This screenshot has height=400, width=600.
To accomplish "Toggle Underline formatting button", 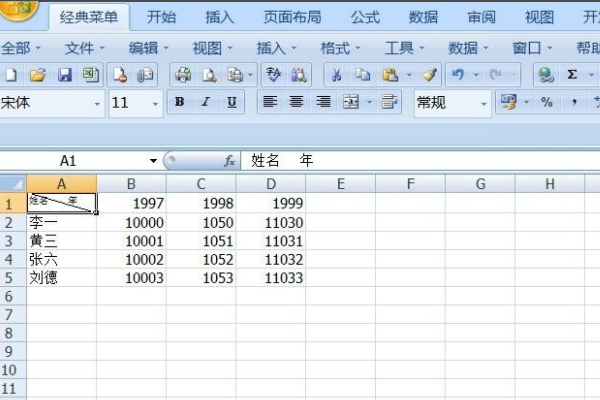I will (x=232, y=102).
